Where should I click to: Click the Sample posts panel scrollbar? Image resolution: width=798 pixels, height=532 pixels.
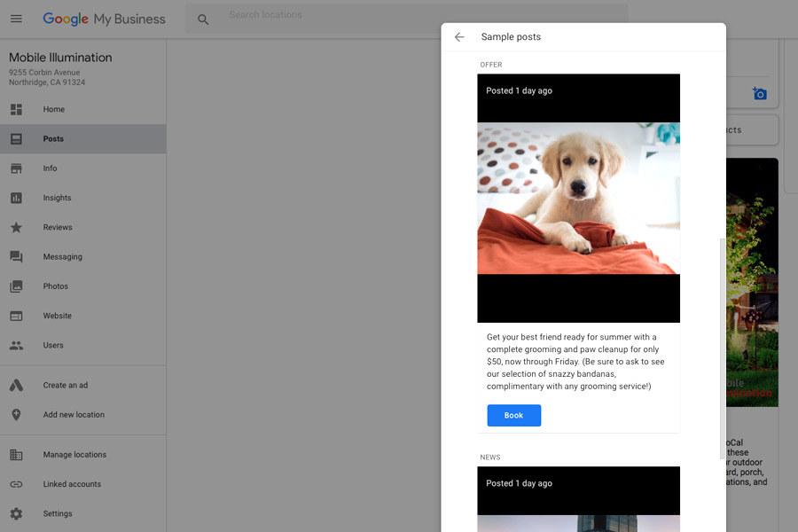click(722, 346)
